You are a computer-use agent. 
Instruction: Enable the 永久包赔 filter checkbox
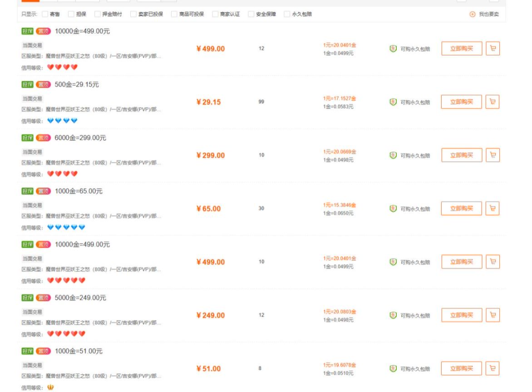point(288,15)
